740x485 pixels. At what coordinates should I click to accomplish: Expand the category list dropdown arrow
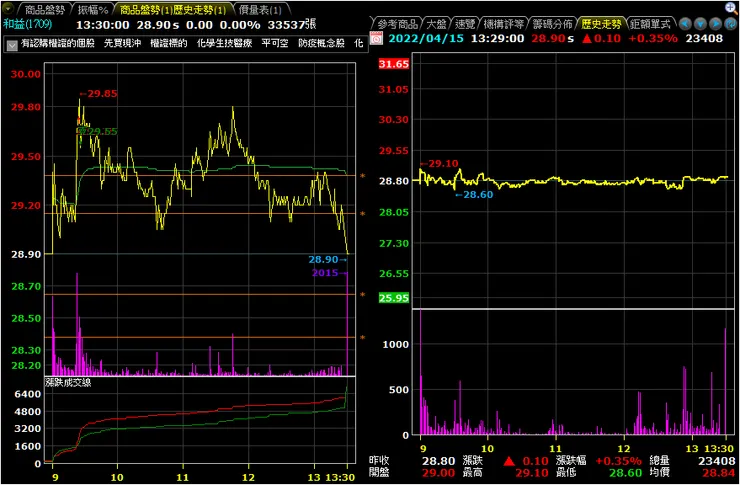pyautogui.click(x=12, y=45)
